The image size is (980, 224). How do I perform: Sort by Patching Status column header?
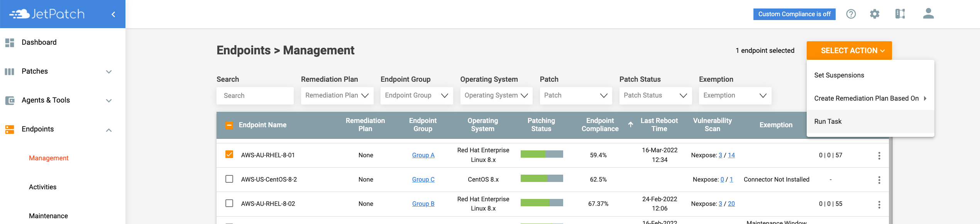[541, 125]
